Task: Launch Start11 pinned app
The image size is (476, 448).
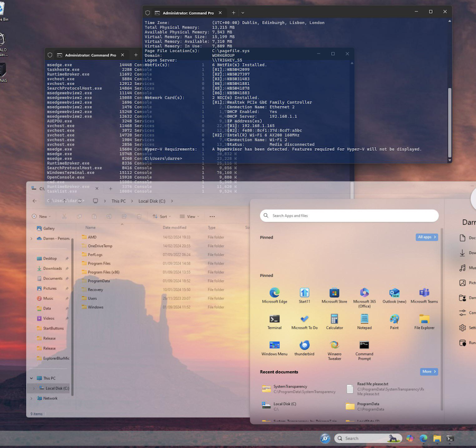Action: [x=304, y=295]
